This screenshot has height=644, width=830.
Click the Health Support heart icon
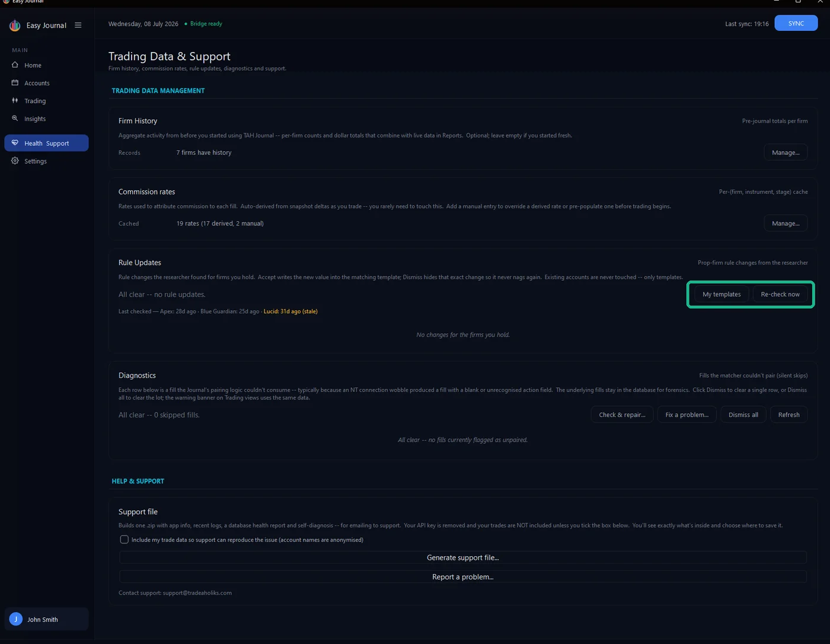pos(15,142)
